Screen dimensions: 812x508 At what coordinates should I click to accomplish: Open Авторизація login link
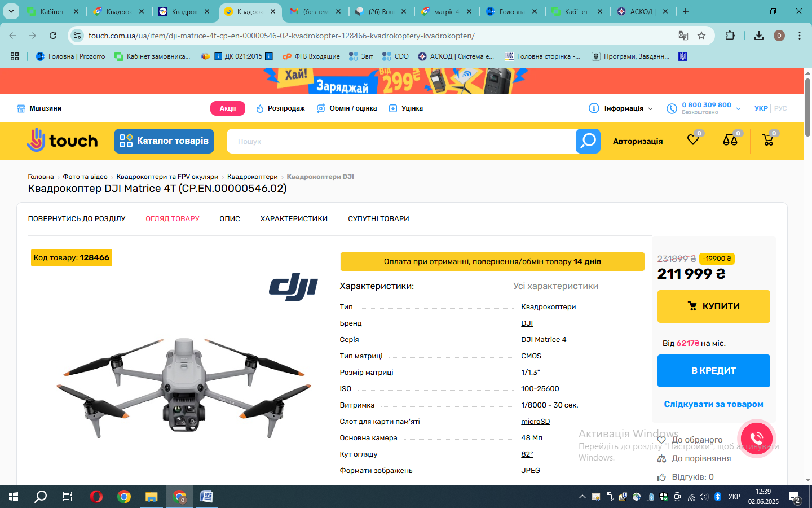click(638, 141)
